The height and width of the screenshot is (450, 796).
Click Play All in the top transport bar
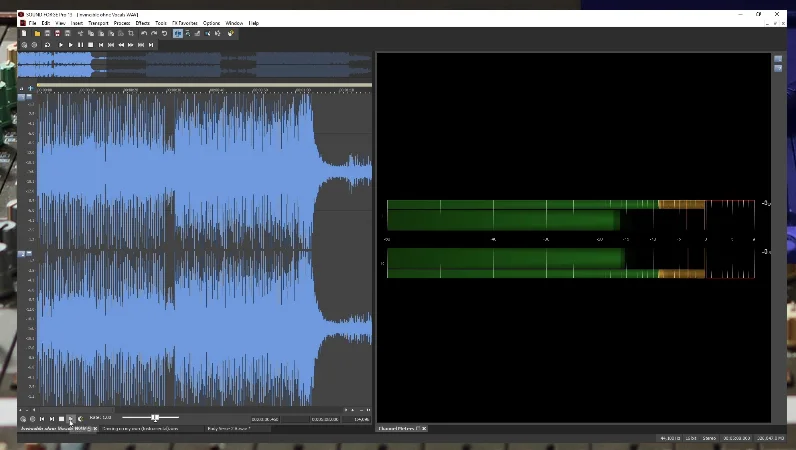click(61, 45)
